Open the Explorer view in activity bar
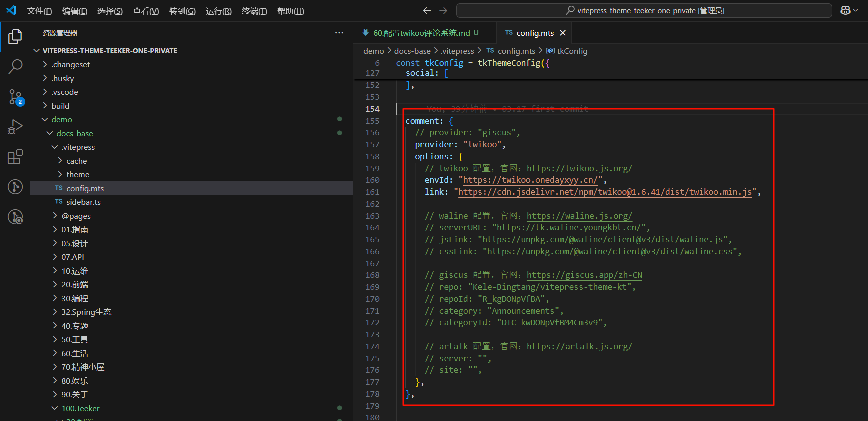The height and width of the screenshot is (421, 868). pos(15,37)
